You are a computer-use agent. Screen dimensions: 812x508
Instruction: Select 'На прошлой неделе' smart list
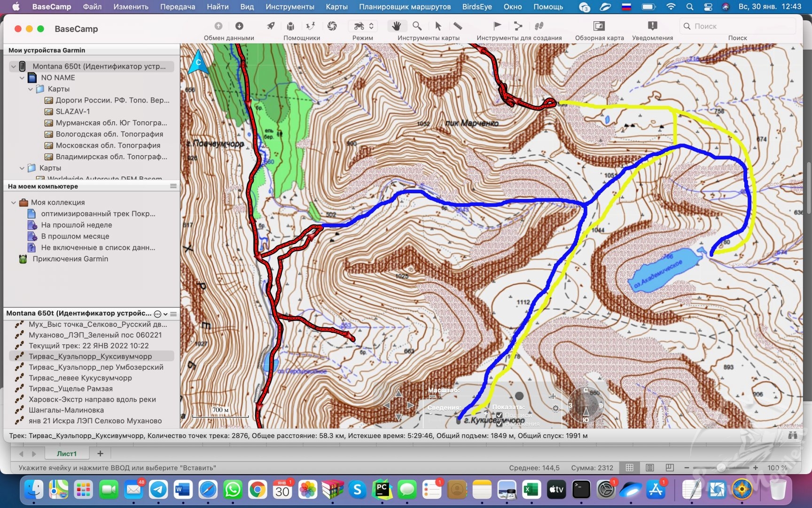click(77, 225)
